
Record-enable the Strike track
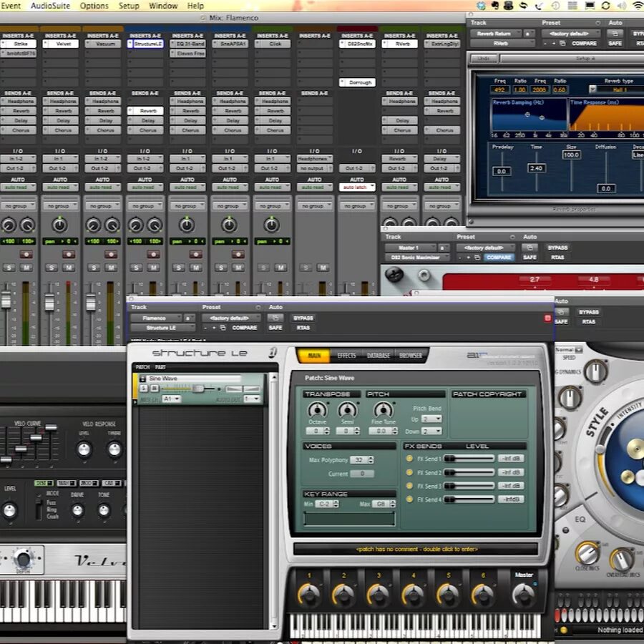26,254
